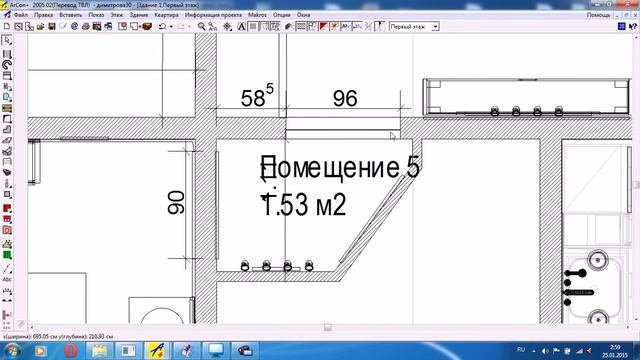Open the file explorer folder on taskbar
The image size is (640, 360).
(99, 351)
